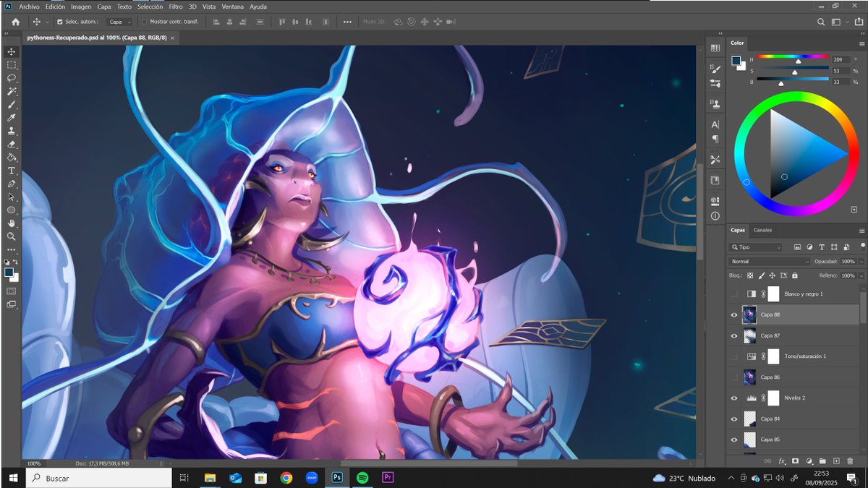Open the Imagen menu

tap(81, 7)
